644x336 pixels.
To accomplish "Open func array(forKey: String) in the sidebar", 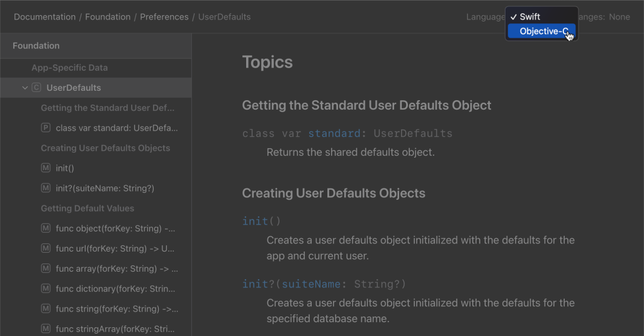I will point(117,269).
